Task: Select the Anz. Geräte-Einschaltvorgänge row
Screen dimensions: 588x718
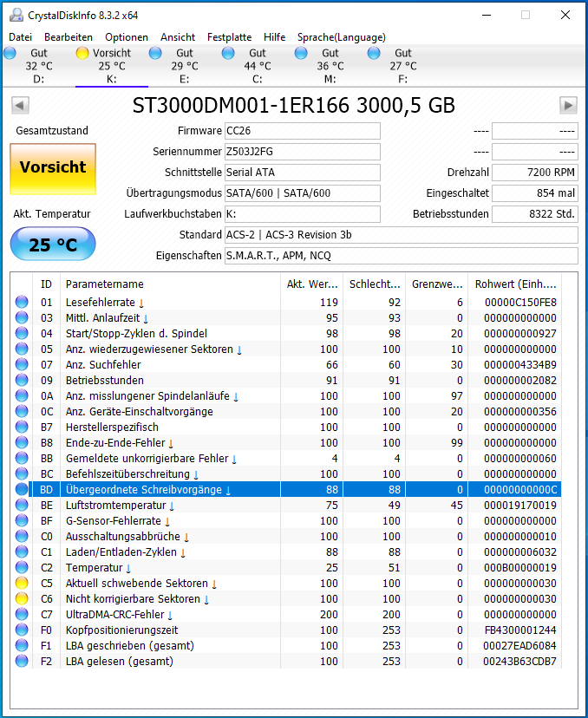Action: coord(286,411)
